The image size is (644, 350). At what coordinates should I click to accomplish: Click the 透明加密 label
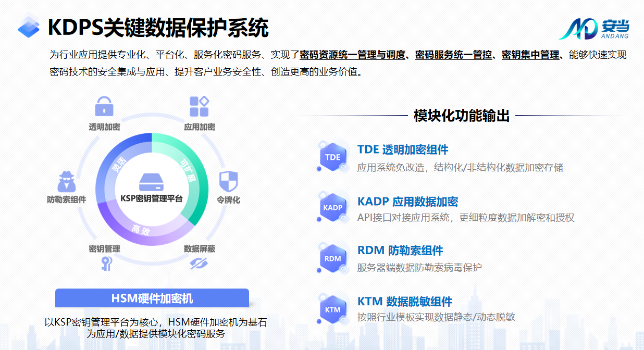104,127
